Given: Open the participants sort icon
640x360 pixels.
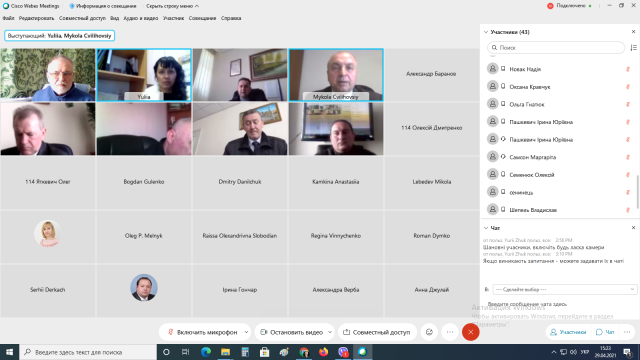Looking at the screenshot, I should point(633,48).
